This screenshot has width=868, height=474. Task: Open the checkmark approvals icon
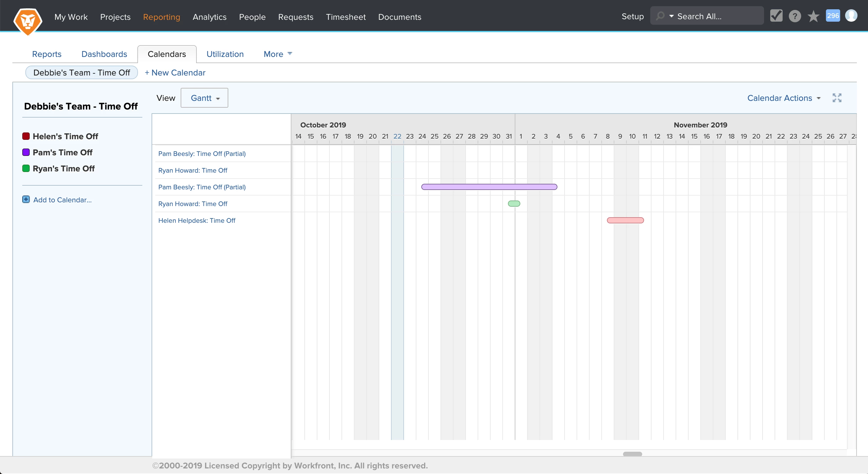click(776, 16)
